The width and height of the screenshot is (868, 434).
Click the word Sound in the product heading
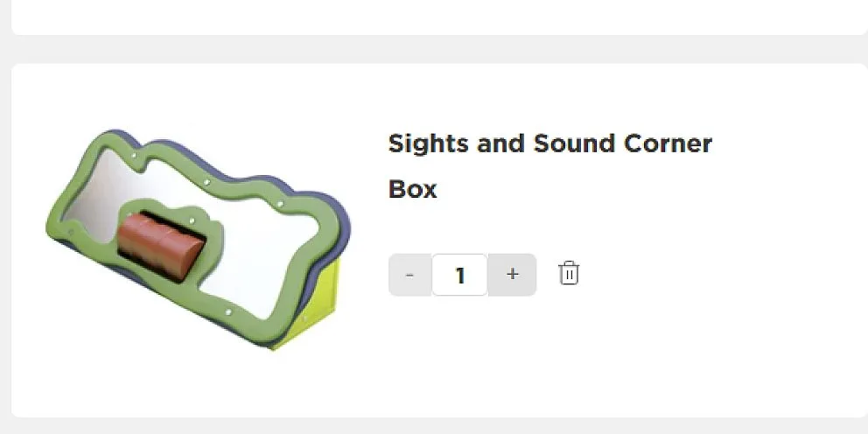[x=574, y=143]
